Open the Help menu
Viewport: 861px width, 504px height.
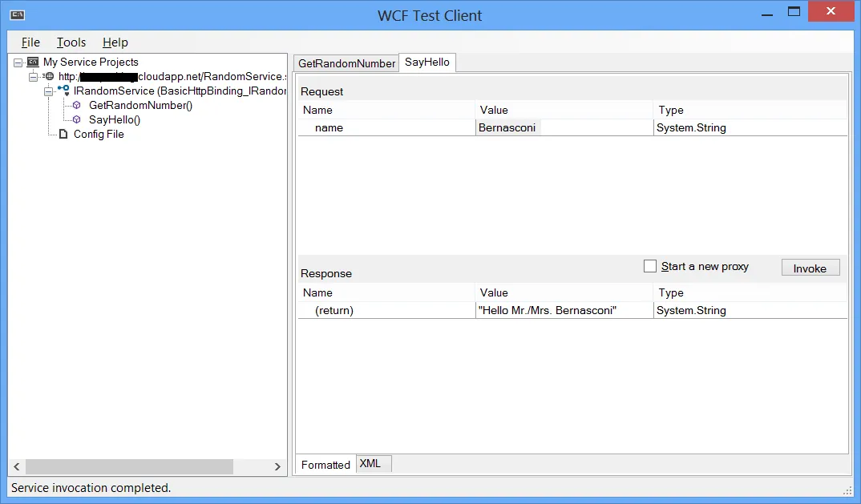(x=115, y=42)
